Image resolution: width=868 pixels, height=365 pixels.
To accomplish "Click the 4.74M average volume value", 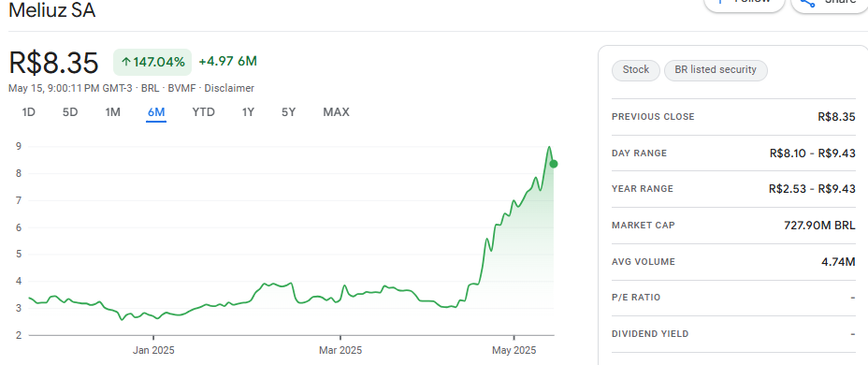I will 838,262.
